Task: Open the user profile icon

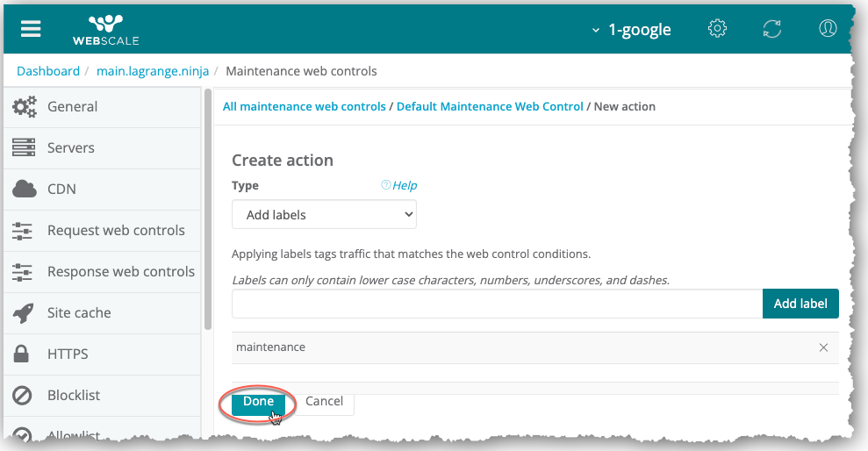Action: click(828, 29)
